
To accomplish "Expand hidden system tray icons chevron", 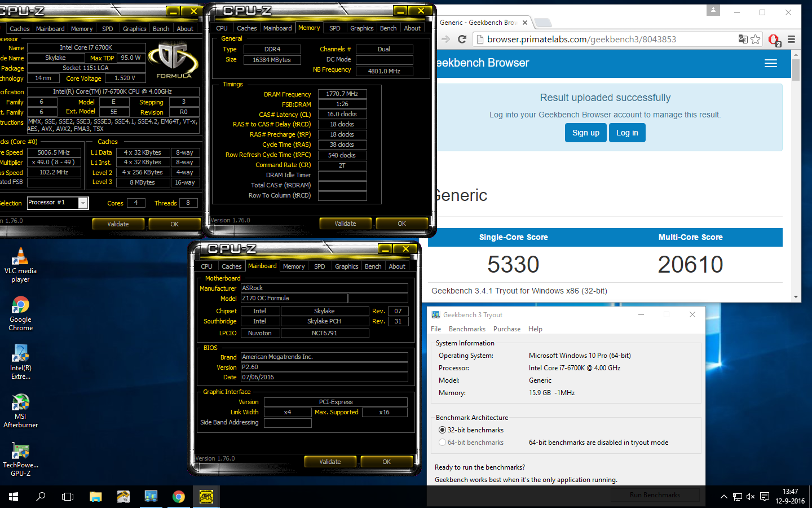I will click(723, 497).
